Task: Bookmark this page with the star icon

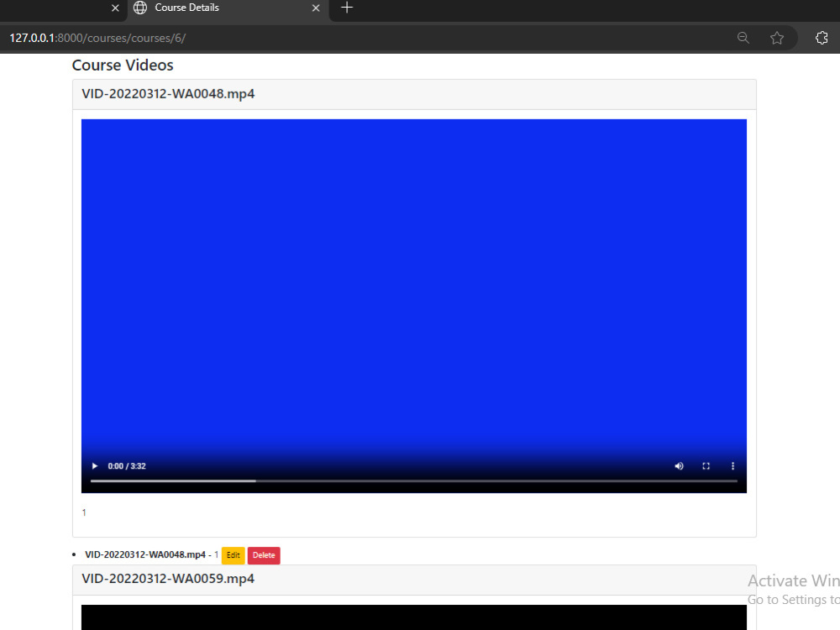Action: [777, 38]
